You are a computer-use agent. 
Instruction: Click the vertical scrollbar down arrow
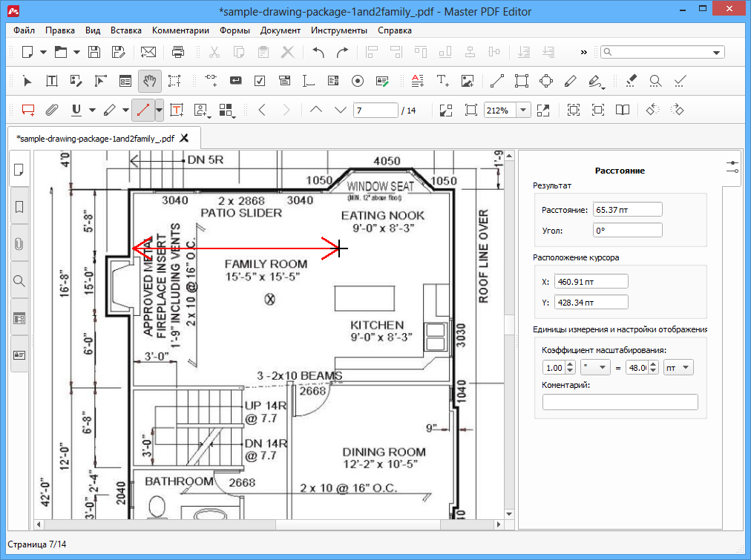click(509, 514)
